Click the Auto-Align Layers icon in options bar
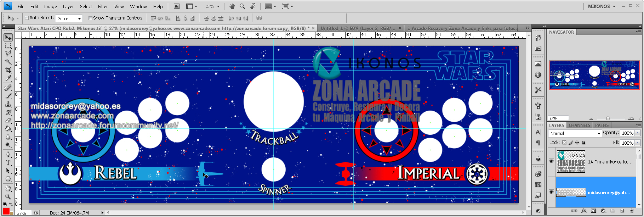 point(259,18)
